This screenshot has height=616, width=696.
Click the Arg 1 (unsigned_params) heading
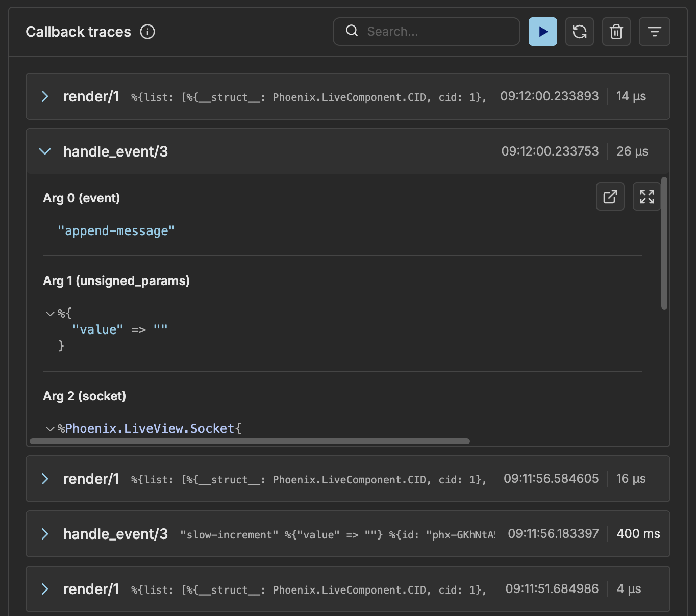[x=116, y=281]
